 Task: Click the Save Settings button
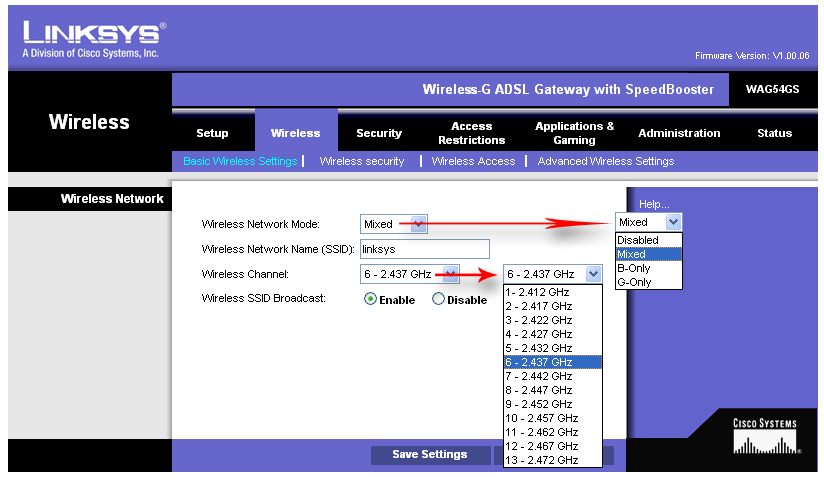pyautogui.click(x=430, y=454)
